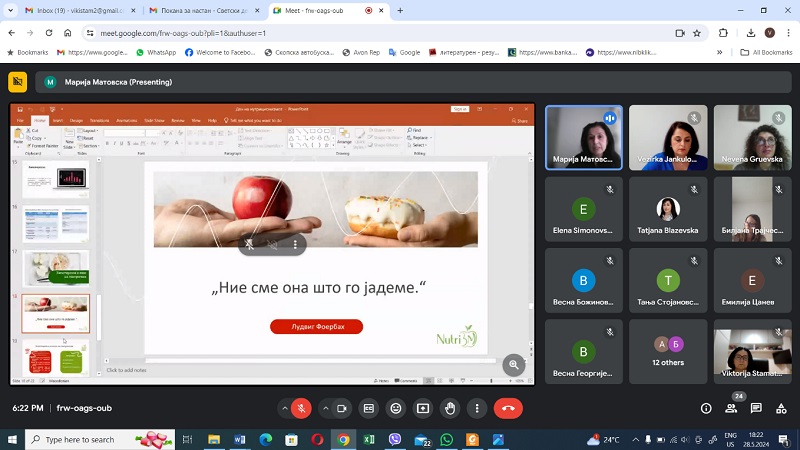Raise hand in the meeting
Viewport: 800px width, 450px height.
point(450,408)
